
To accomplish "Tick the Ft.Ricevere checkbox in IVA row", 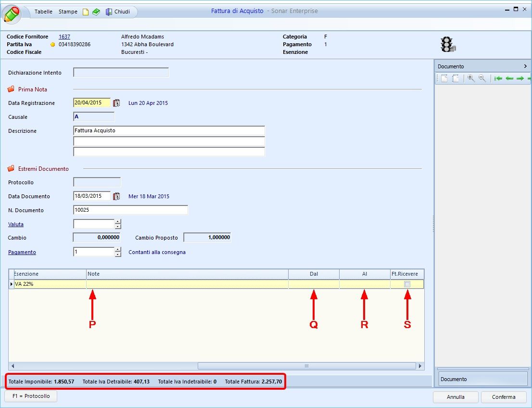I will point(407,284).
